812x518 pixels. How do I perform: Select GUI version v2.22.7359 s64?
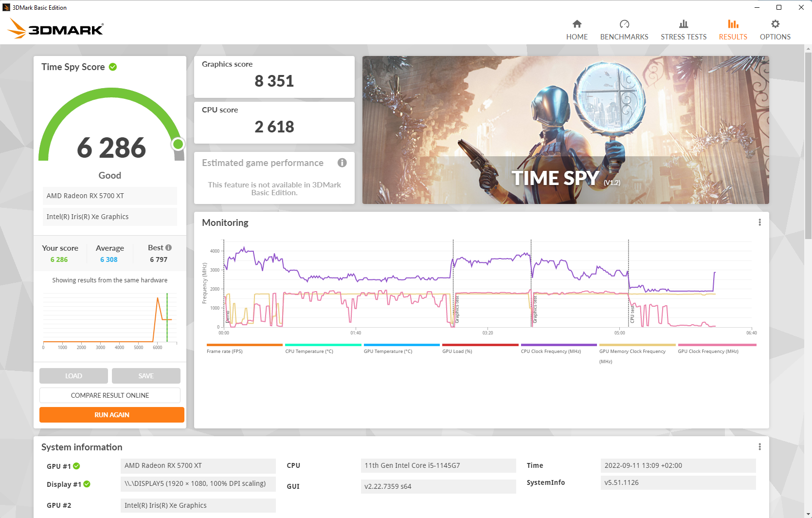click(x=438, y=486)
